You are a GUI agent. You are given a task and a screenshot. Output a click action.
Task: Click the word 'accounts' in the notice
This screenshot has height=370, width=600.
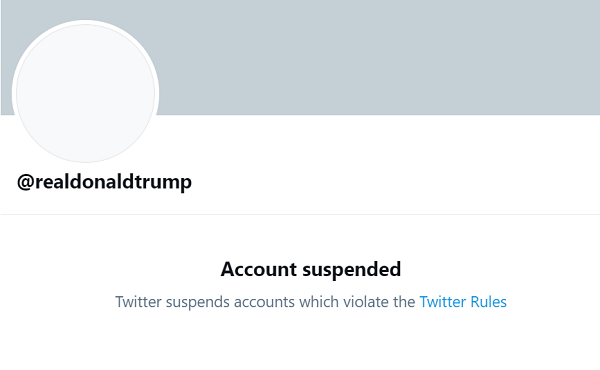coord(264,302)
